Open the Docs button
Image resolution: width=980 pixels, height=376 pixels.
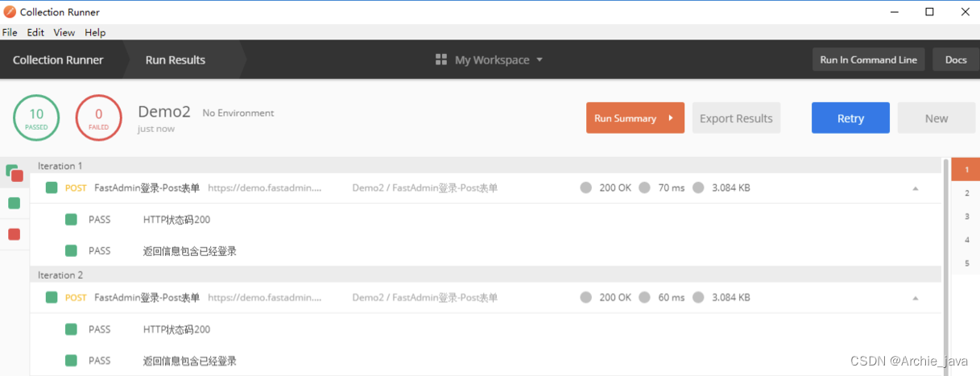(956, 60)
